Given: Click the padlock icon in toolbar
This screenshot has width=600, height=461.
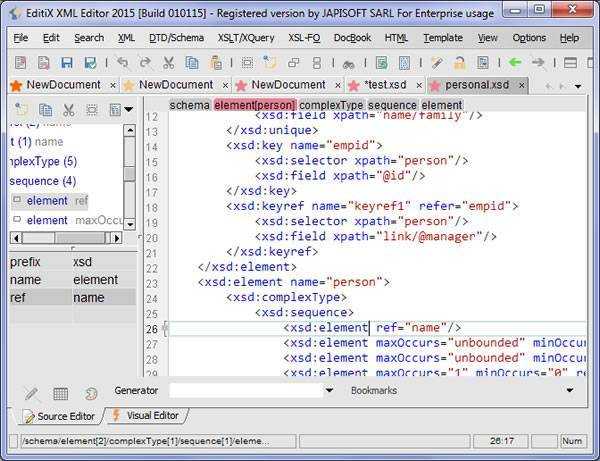Looking at the screenshot, I should pos(459,62).
